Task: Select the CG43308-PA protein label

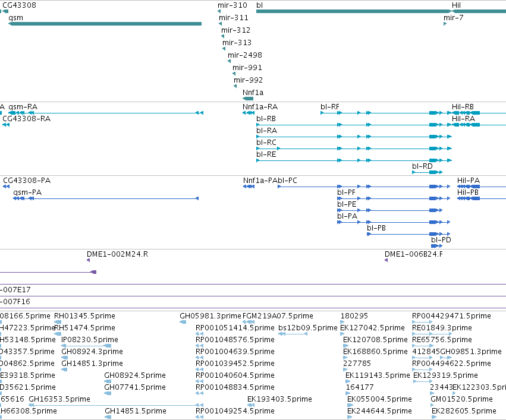Action: pos(27,181)
